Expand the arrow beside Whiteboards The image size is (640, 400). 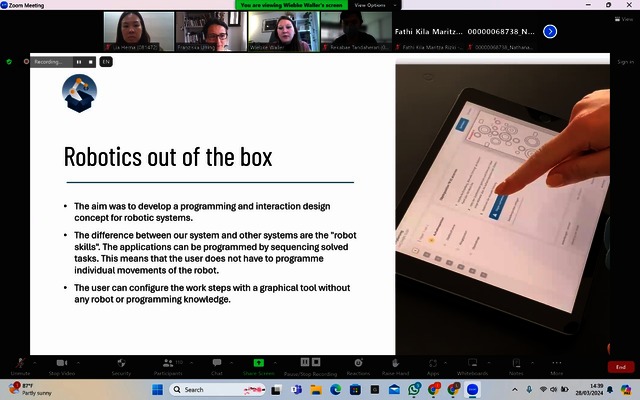pyautogui.click(x=489, y=362)
